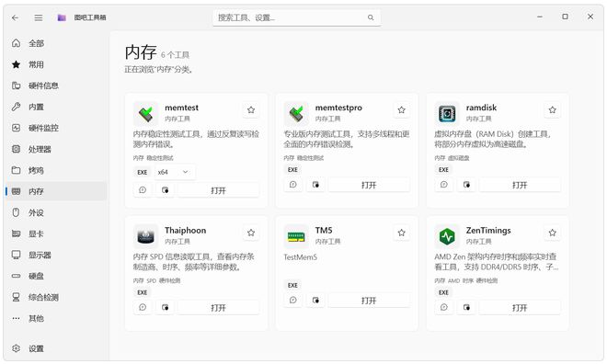Select the 内存 category
Screen dimensions: 607x364
[56, 191]
